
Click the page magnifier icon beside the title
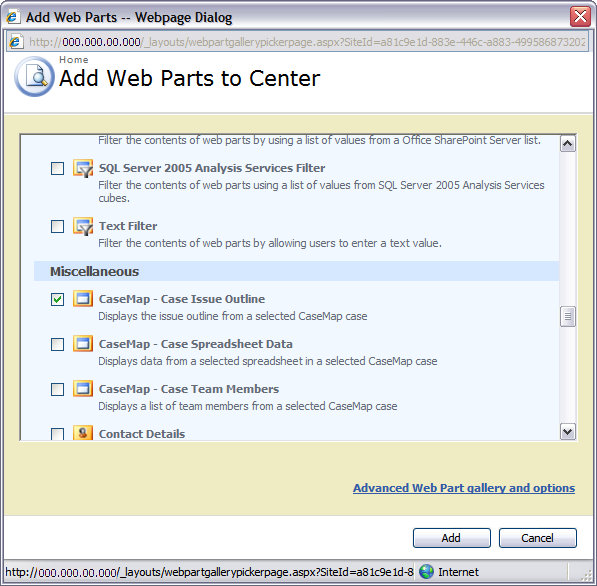[34, 77]
